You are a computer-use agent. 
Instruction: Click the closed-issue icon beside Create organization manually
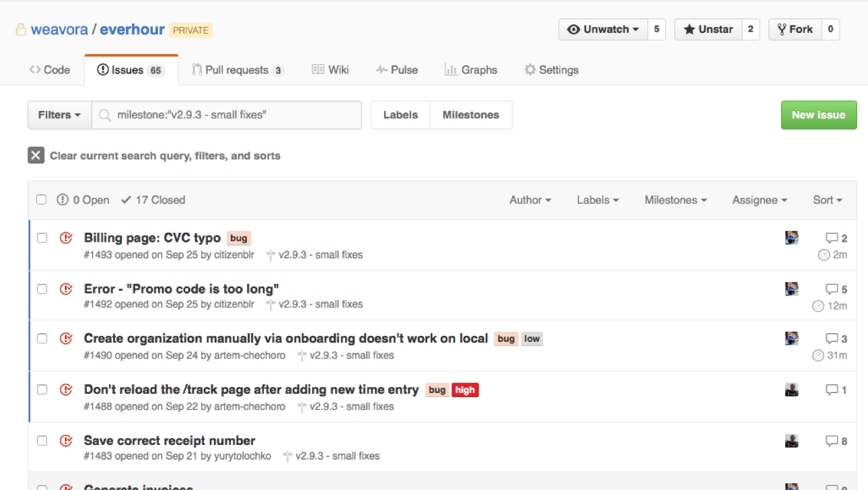coord(66,339)
